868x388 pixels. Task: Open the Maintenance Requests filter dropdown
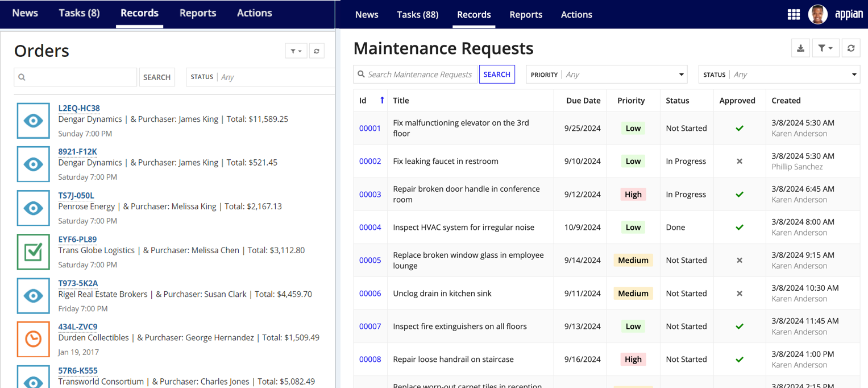[826, 48]
